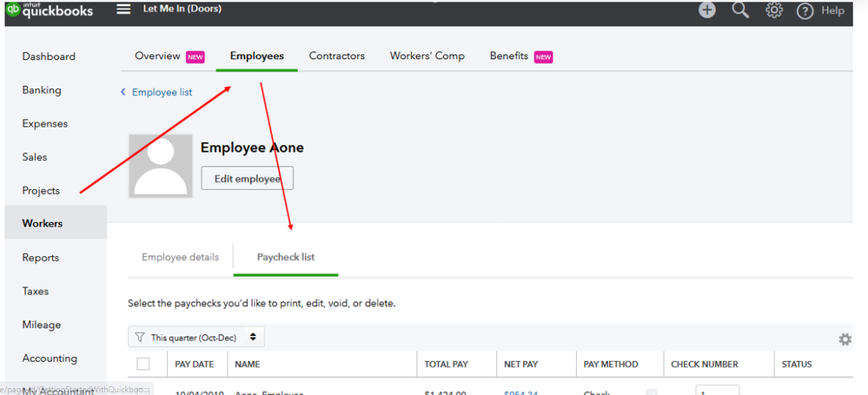
Task: Click the Help text link
Action: (x=832, y=10)
